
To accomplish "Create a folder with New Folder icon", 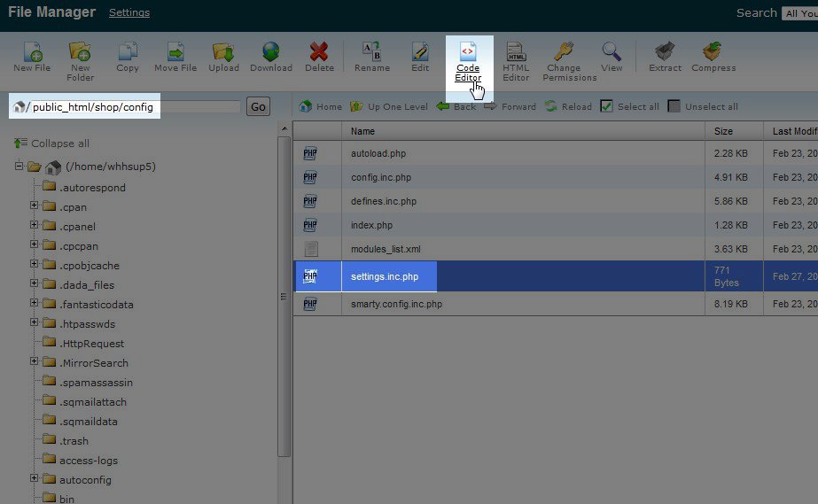I will [x=80, y=52].
